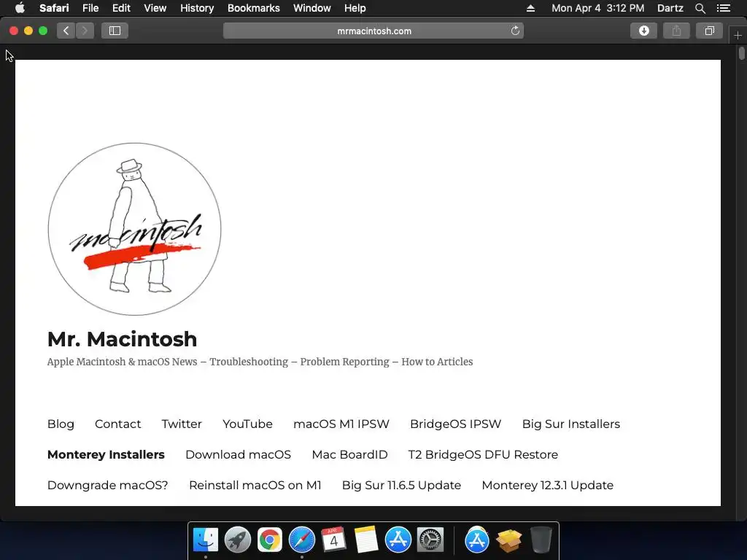Show the tab overview
The image size is (747, 560).
tap(709, 31)
